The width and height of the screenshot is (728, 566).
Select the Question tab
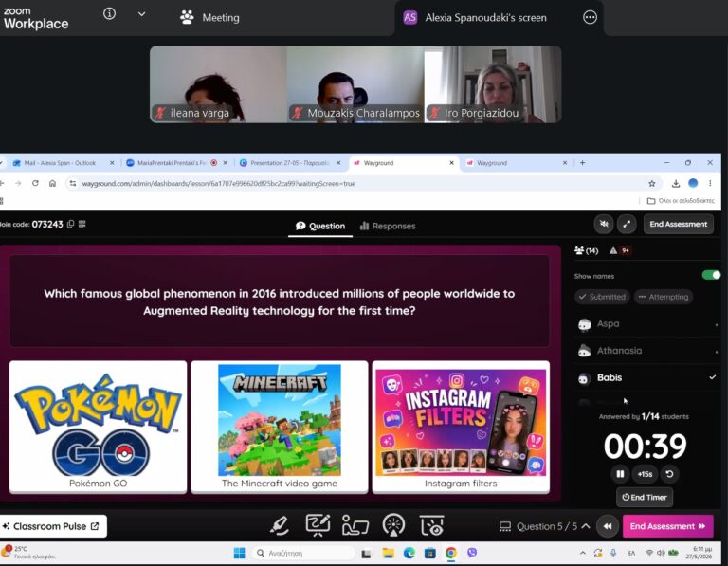coord(320,227)
